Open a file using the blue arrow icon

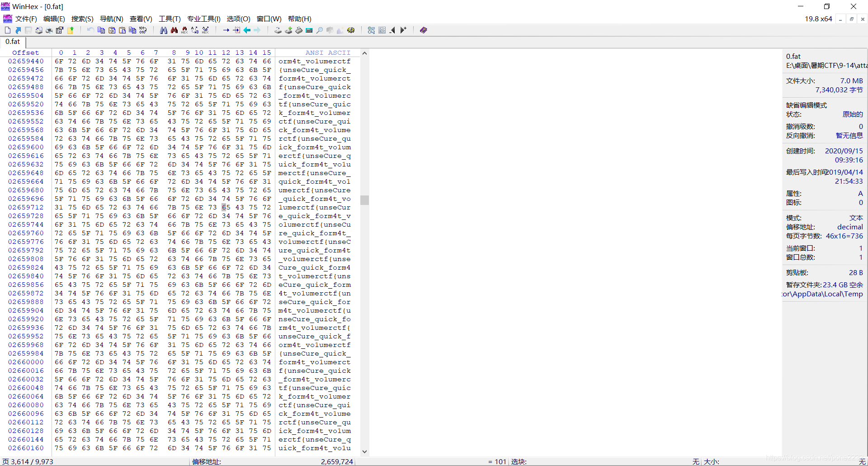(18, 30)
